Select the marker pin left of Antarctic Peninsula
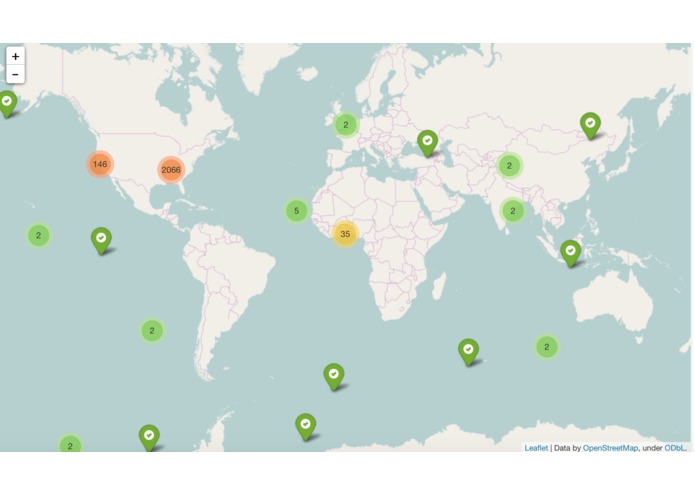The image size is (695, 494). [x=149, y=438]
